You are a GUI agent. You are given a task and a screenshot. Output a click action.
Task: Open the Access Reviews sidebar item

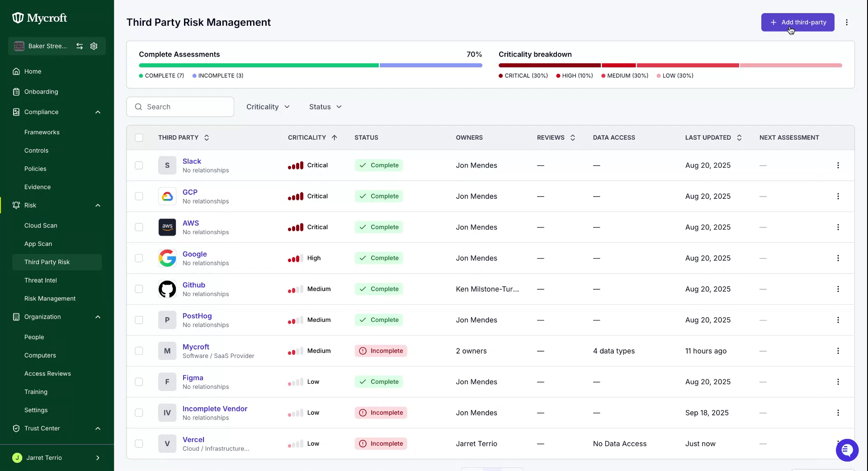pos(47,374)
